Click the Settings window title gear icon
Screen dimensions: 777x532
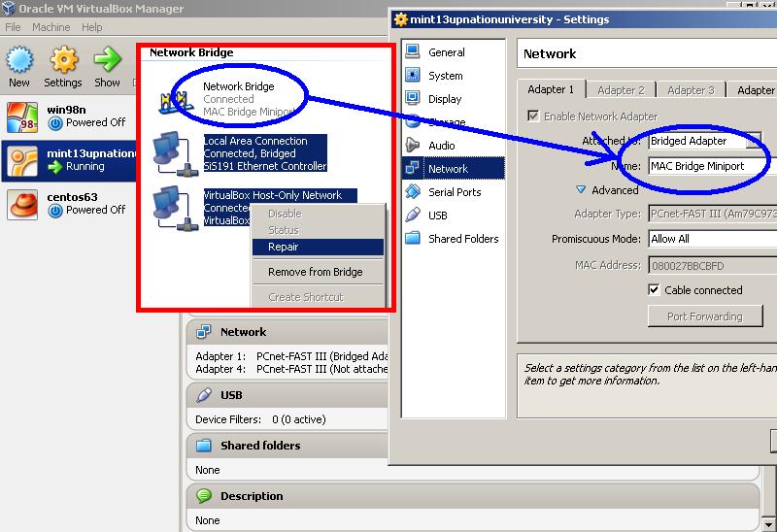click(400, 19)
